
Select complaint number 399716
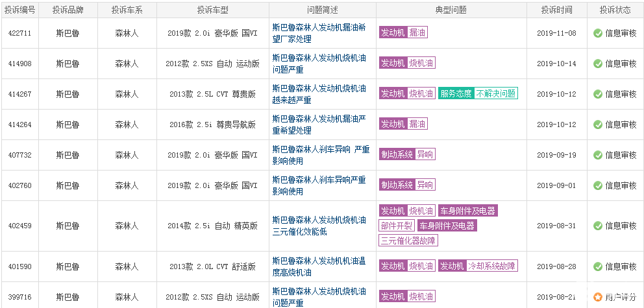19,297
